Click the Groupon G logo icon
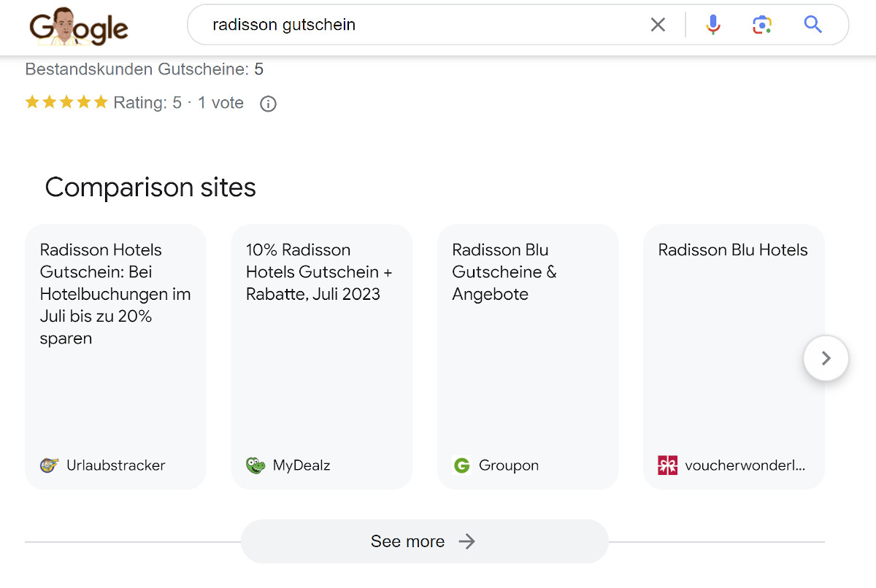Screen dimensions: 876x588 (461, 465)
